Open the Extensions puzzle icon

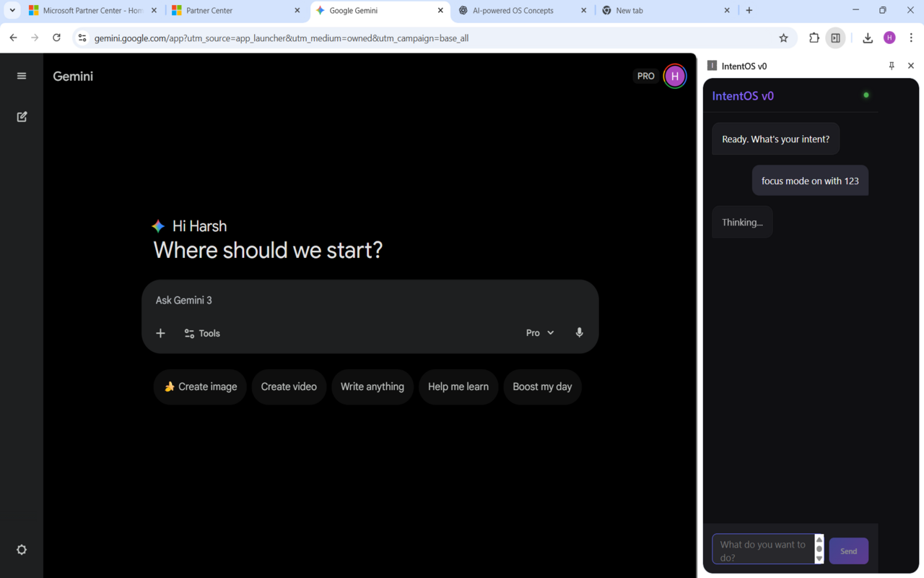[x=814, y=38]
